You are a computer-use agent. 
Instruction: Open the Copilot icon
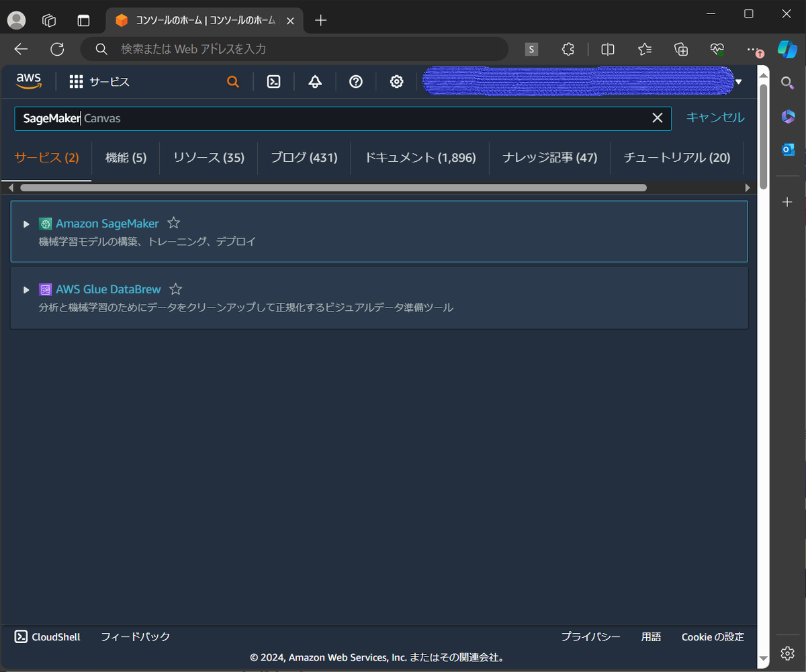787,49
